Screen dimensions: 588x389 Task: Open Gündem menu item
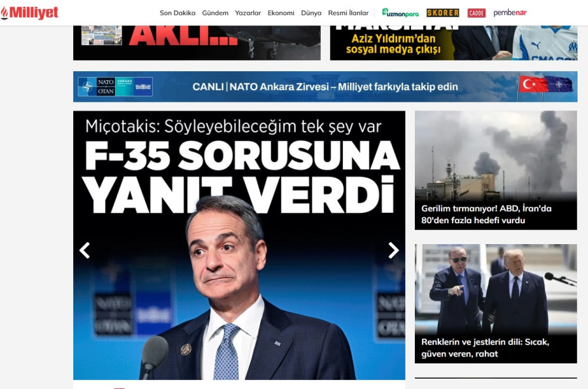(215, 13)
